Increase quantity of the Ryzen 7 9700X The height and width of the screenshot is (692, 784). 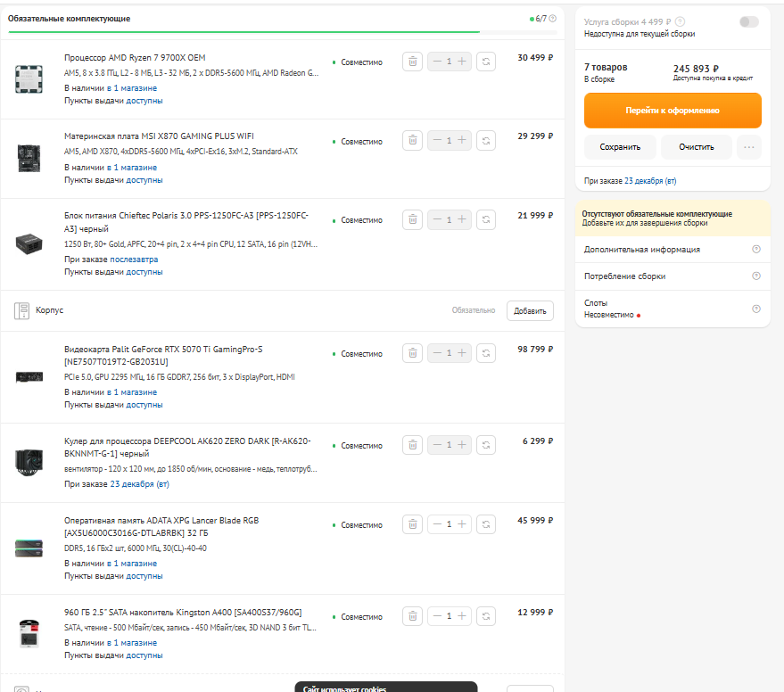pos(462,62)
